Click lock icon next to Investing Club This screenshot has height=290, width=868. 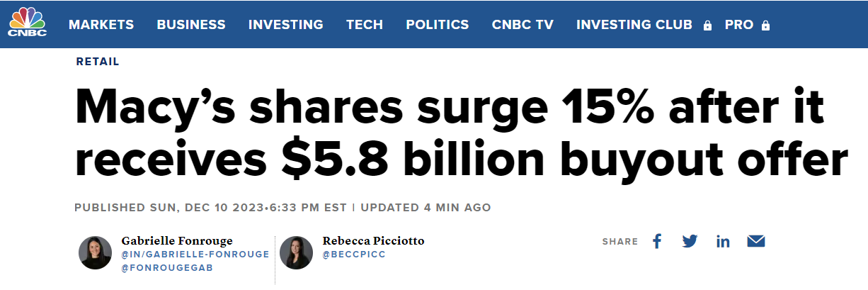[x=707, y=26]
